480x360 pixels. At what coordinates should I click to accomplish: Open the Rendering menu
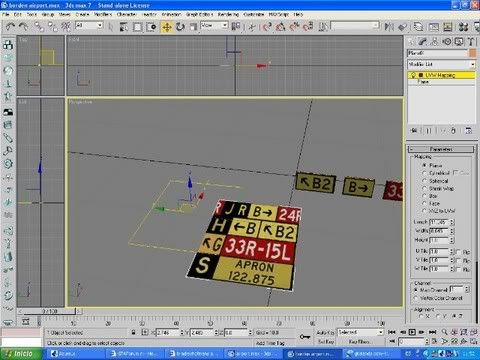228,14
